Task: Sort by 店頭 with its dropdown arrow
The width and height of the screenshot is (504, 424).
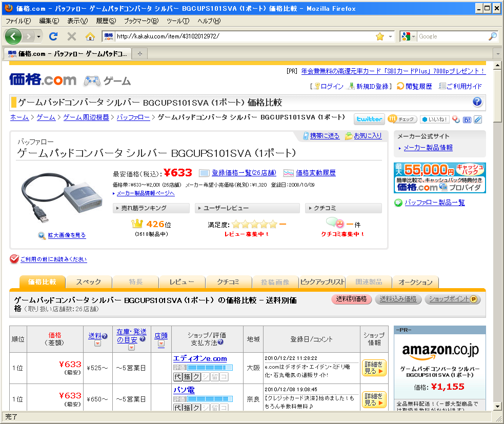Action: click(x=161, y=344)
